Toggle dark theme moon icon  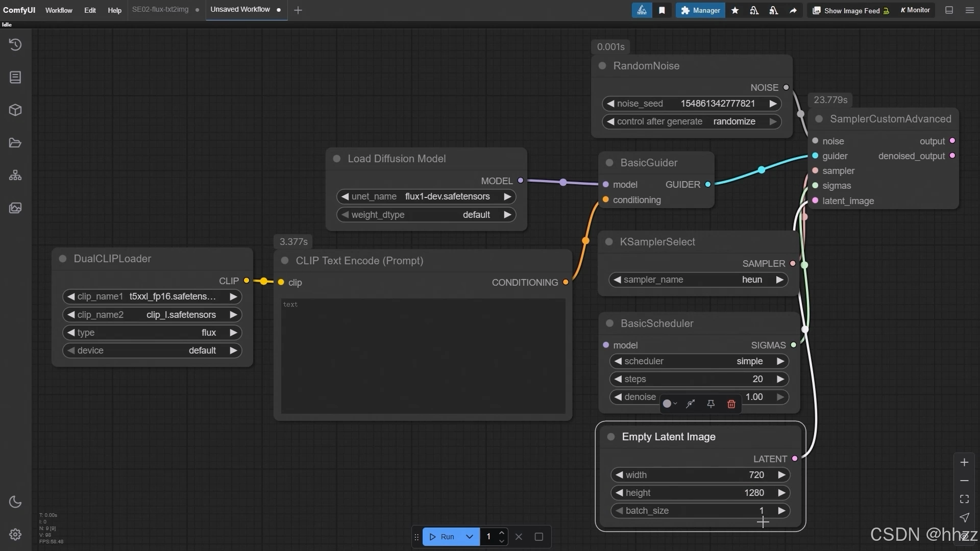pyautogui.click(x=15, y=502)
